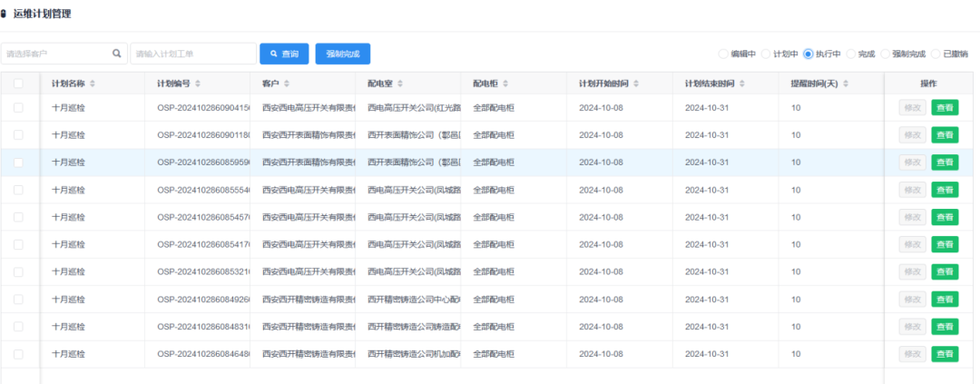Toggle the select-all checkbox in table header
980x384 pixels.
point(19,84)
